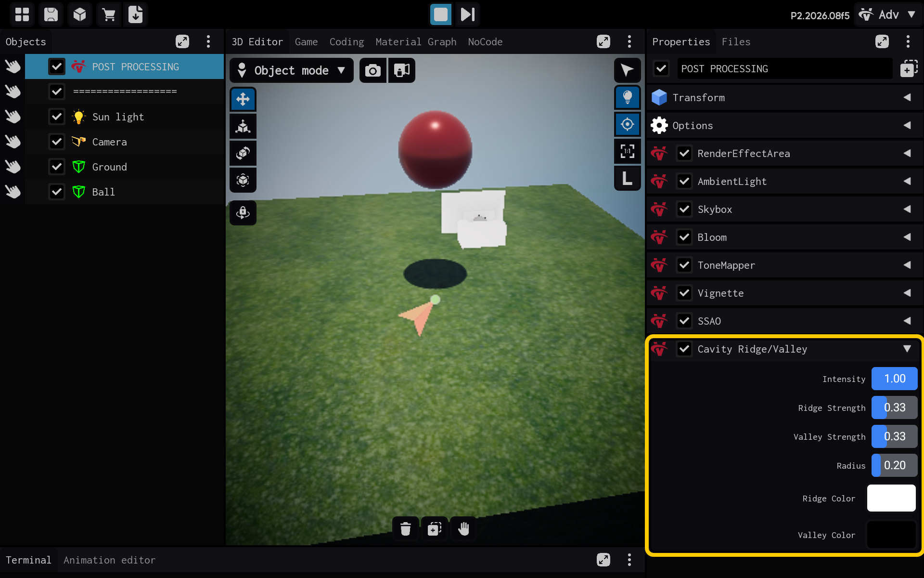The width and height of the screenshot is (924, 578).
Task: Open the Properties panel three-dot menu
Action: pyautogui.click(x=908, y=41)
